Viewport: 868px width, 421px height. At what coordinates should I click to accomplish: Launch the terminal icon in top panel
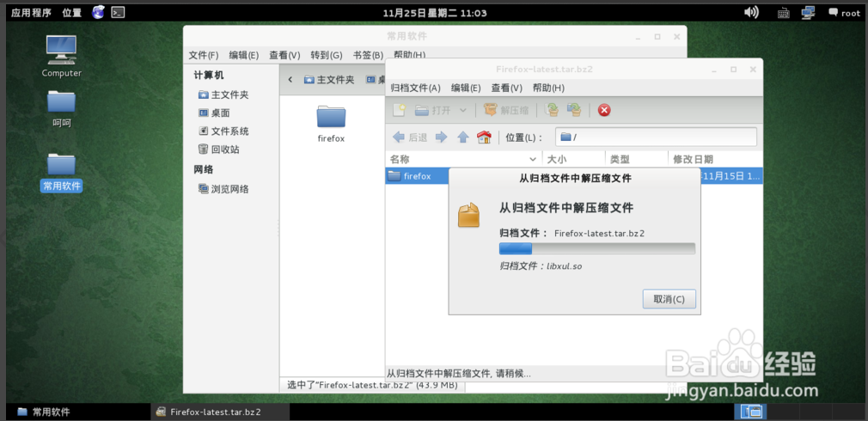(x=118, y=12)
